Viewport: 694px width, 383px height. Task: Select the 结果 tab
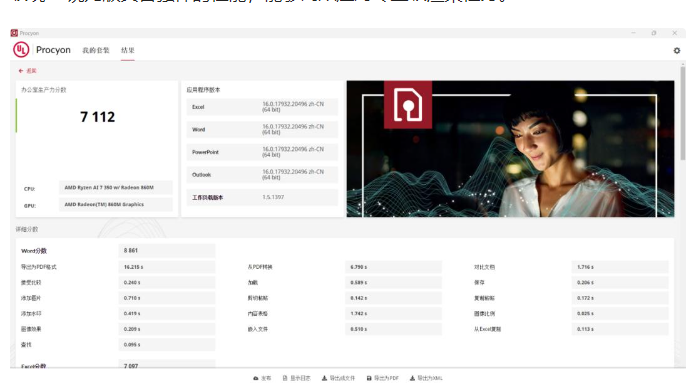point(127,50)
